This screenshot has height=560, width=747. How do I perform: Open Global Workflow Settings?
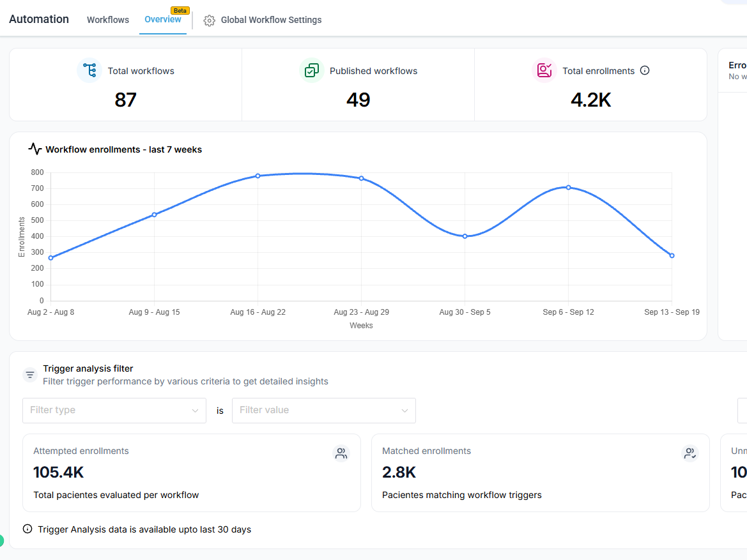(271, 20)
